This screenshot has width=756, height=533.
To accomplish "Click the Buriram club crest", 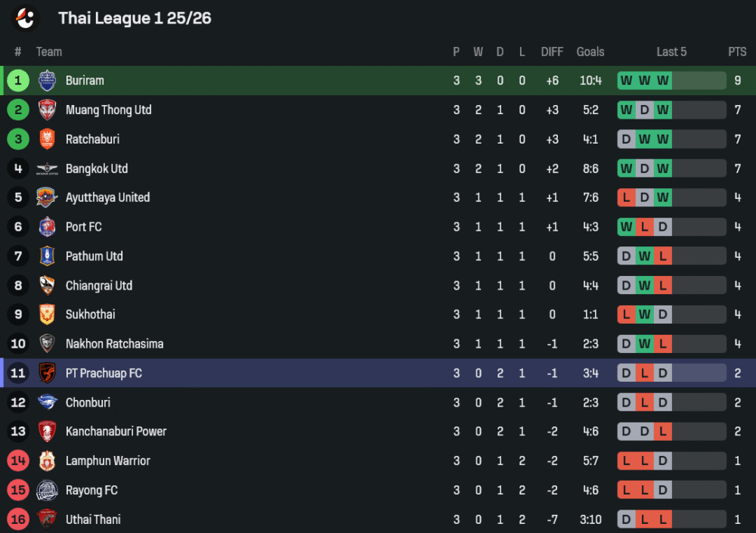I will click(x=47, y=81).
